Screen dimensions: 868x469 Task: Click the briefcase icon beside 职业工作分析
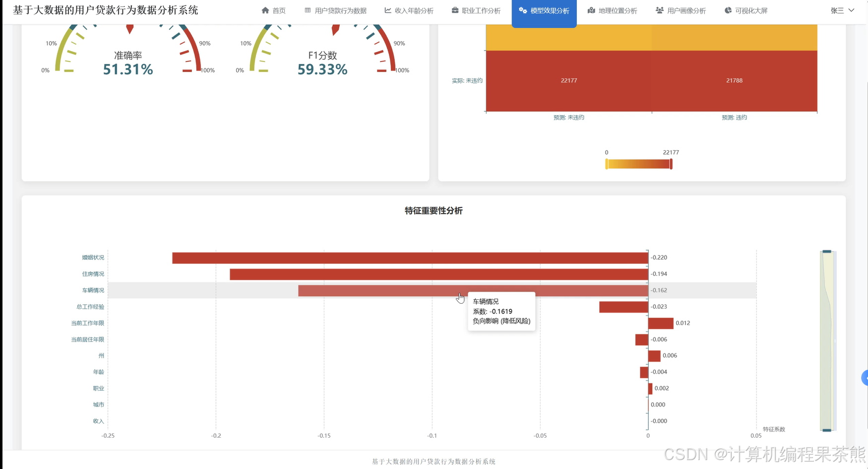[x=455, y=10]
